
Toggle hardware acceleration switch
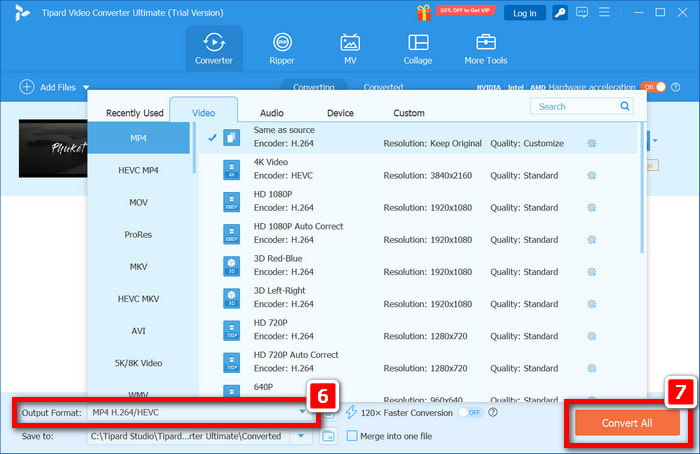[x=654, y=87]
